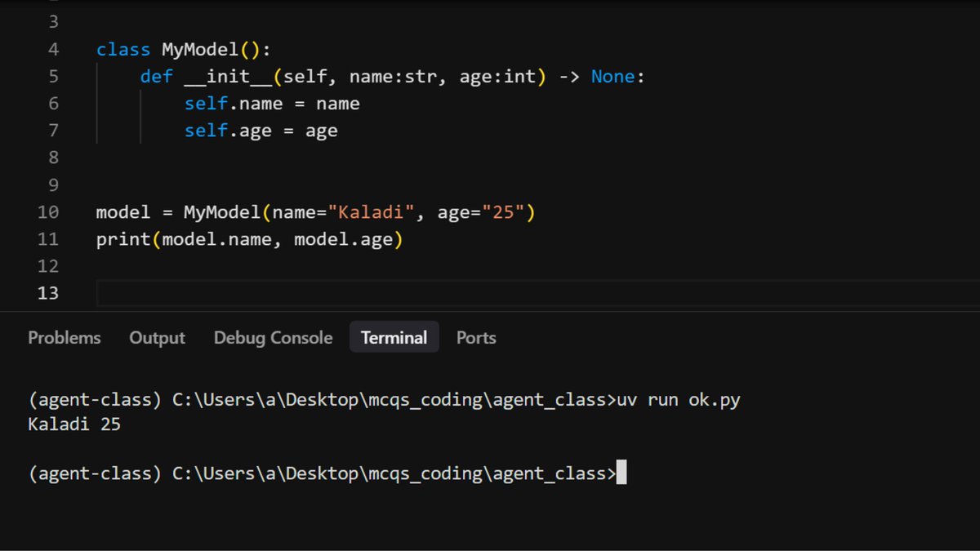Switch to the Terminal tab
Image resolution: width=980 pixels, height=551 pixels.
tap(394, 337)
